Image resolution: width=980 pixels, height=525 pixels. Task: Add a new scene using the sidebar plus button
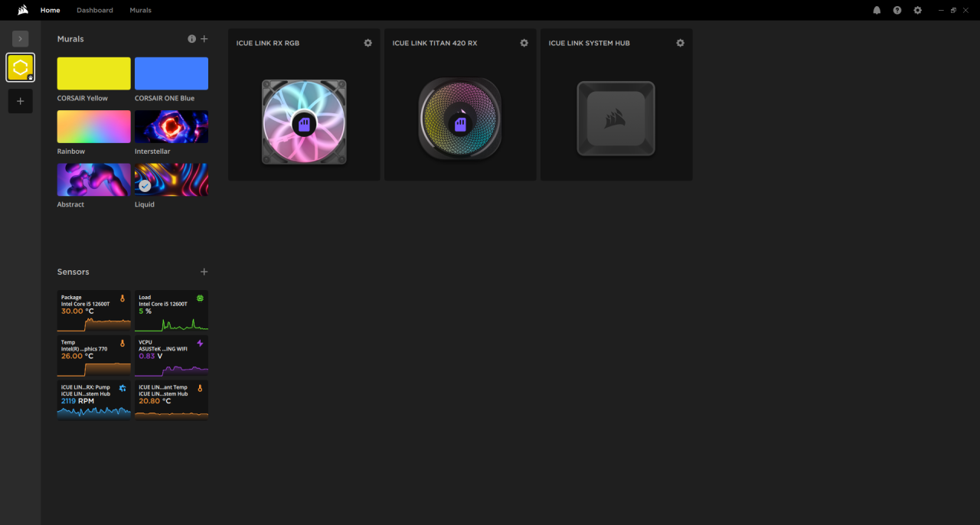point(20,100)
